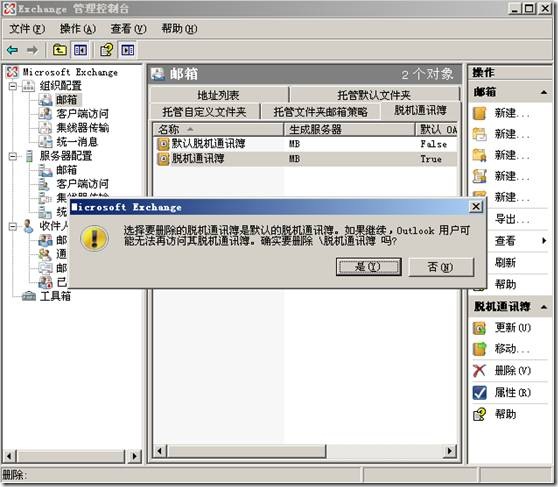
Task: Click the red X 删除 icon
Action: click(479, 371)
